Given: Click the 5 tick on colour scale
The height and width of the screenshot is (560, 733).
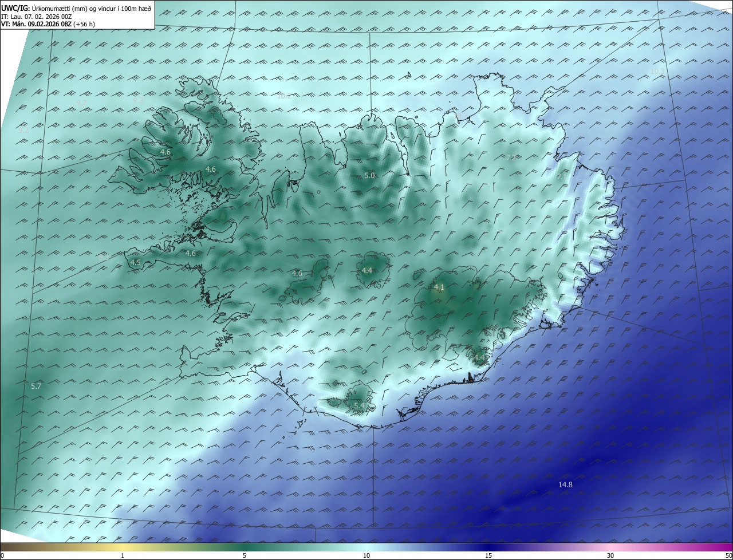Looking at the screenshot, I should click(245, 555).
